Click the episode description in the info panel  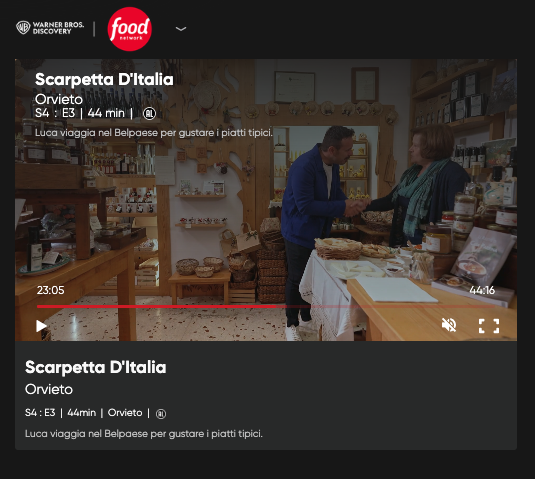click(x=144, y=434)
